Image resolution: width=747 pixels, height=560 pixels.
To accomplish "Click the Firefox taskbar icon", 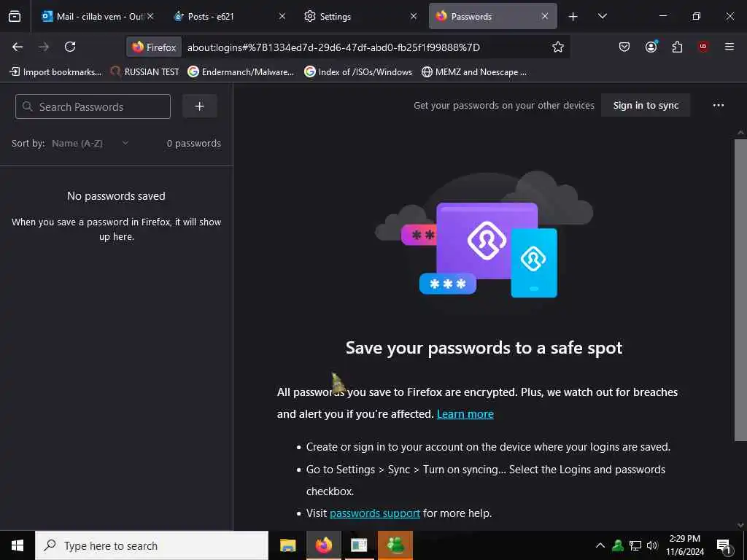I will tap(323, 545).
